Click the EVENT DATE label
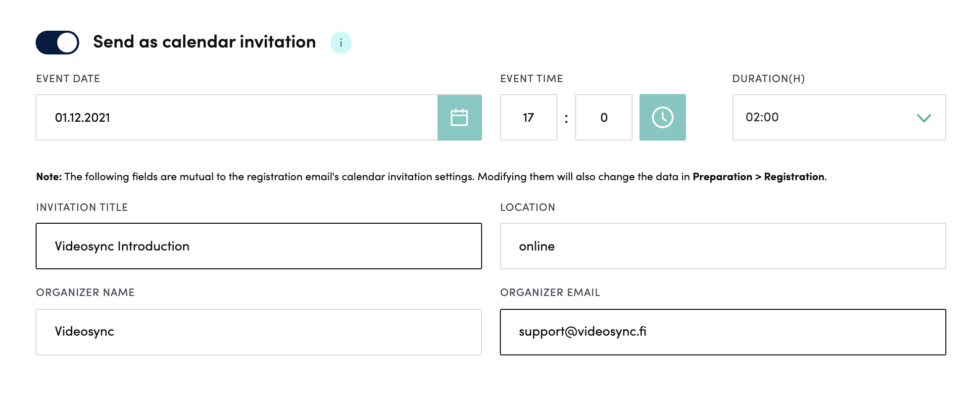 coord(68,79)
